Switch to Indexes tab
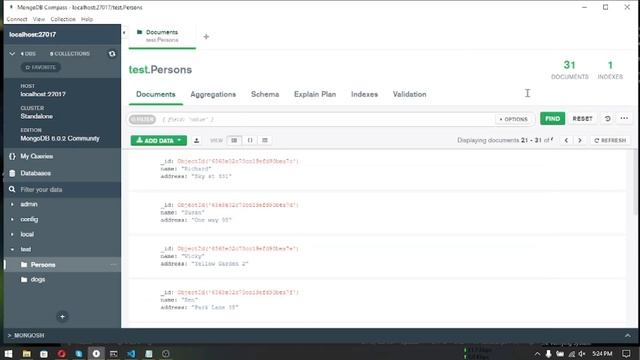The image size is (640, 360). click(364, 94)
